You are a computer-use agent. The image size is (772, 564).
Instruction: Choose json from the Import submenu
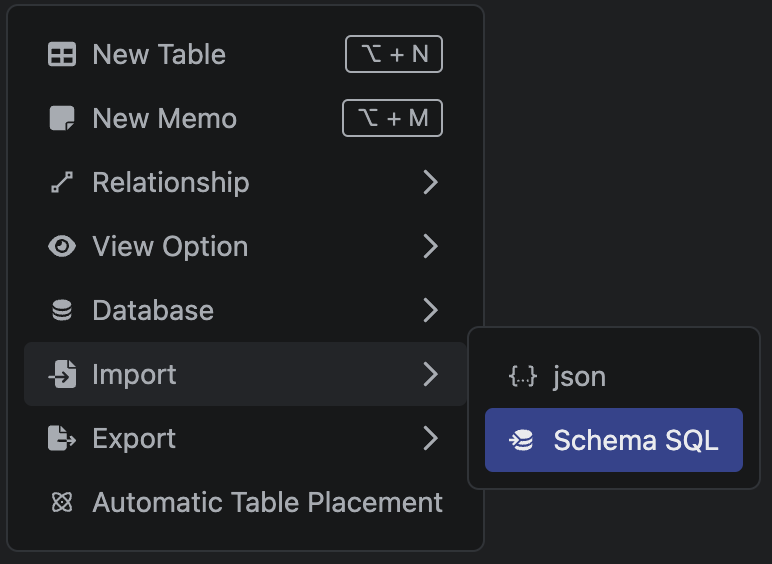coord(579,377)
